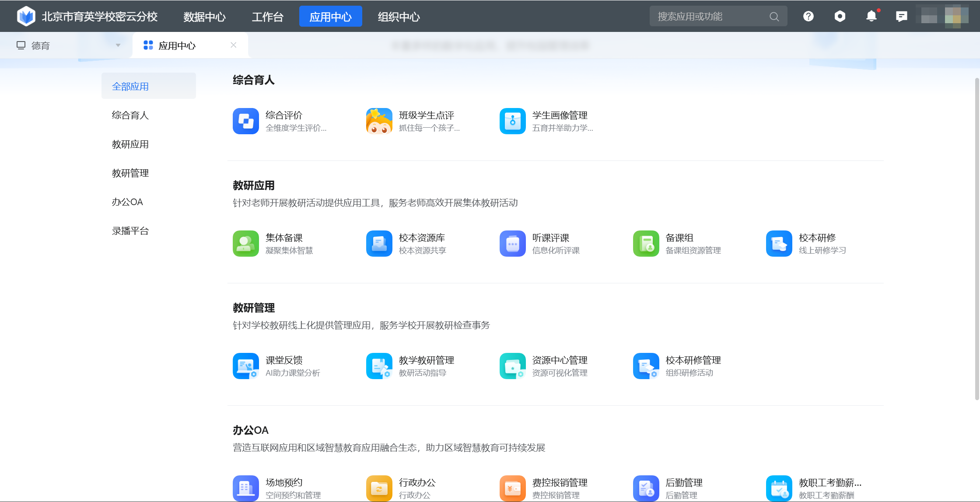Open the hexagon settings icon
This screenshot has height=502, width=980.
[840, 16]
